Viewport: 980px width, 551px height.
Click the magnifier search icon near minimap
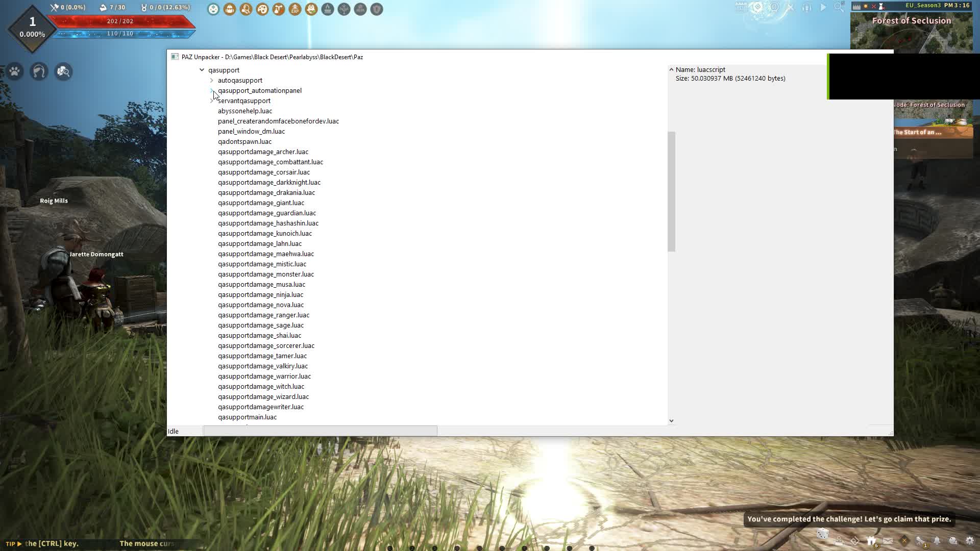pos(839,7)
